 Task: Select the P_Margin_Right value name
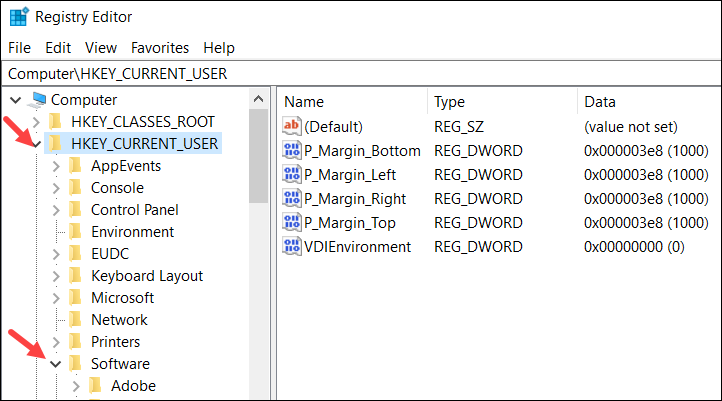[x=355, y=199]
